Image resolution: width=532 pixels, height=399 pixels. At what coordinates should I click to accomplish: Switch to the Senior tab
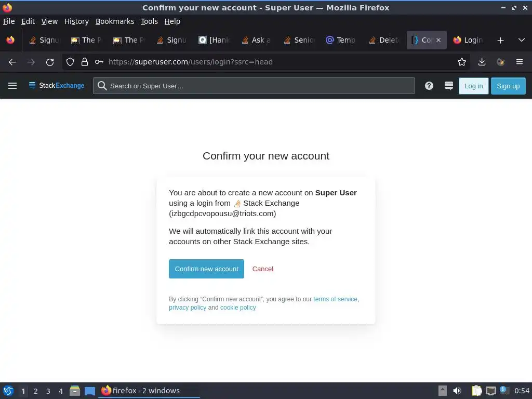point(299,41)
